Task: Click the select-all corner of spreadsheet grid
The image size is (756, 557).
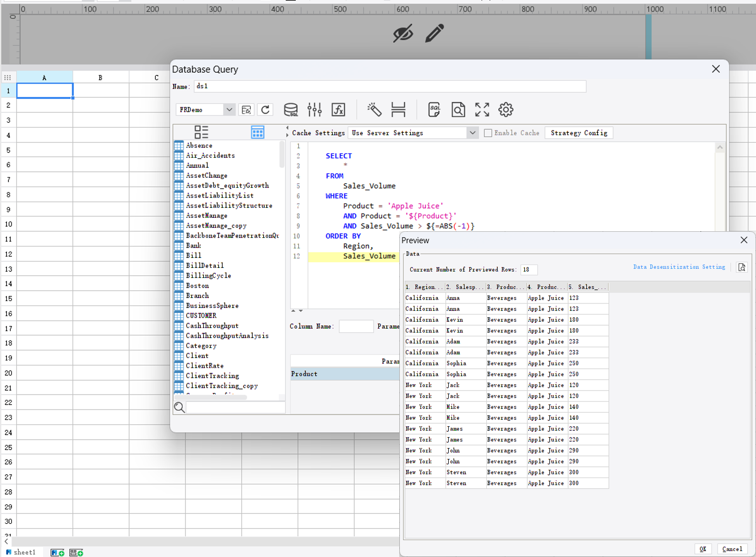Action: [x=7, y=77]
